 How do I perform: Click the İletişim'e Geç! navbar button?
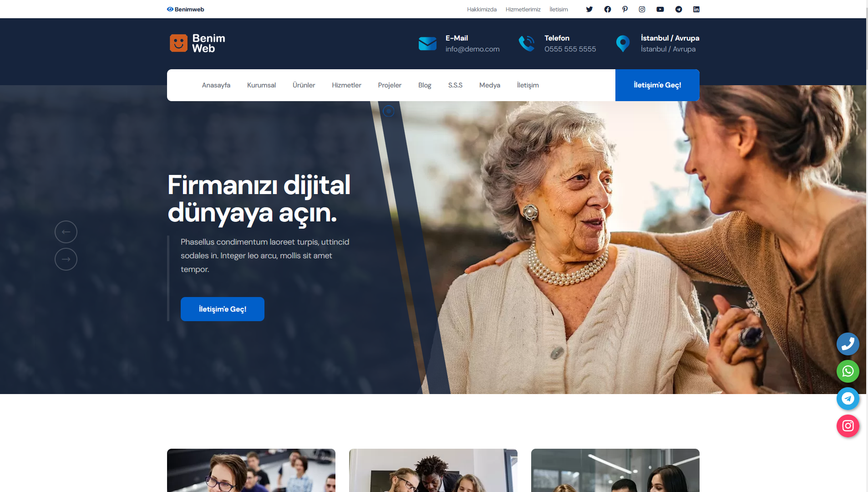click(657, 85)
